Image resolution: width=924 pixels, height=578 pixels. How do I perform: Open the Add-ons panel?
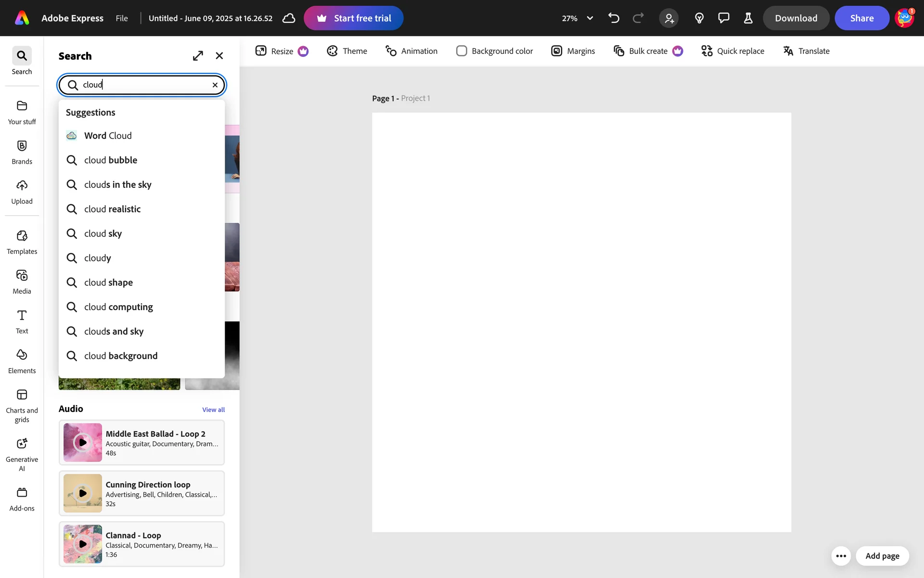pos(22,499)
